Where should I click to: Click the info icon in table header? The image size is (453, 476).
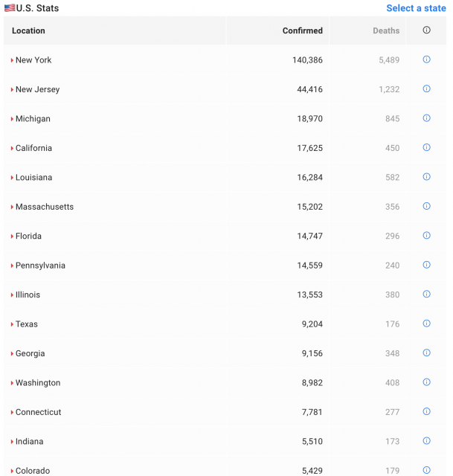click(x=426, y=30)
